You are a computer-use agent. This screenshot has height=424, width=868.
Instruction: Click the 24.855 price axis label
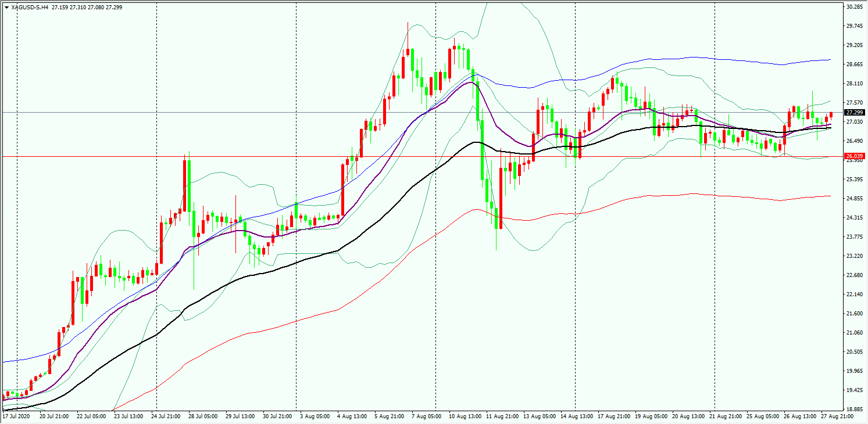854,199
